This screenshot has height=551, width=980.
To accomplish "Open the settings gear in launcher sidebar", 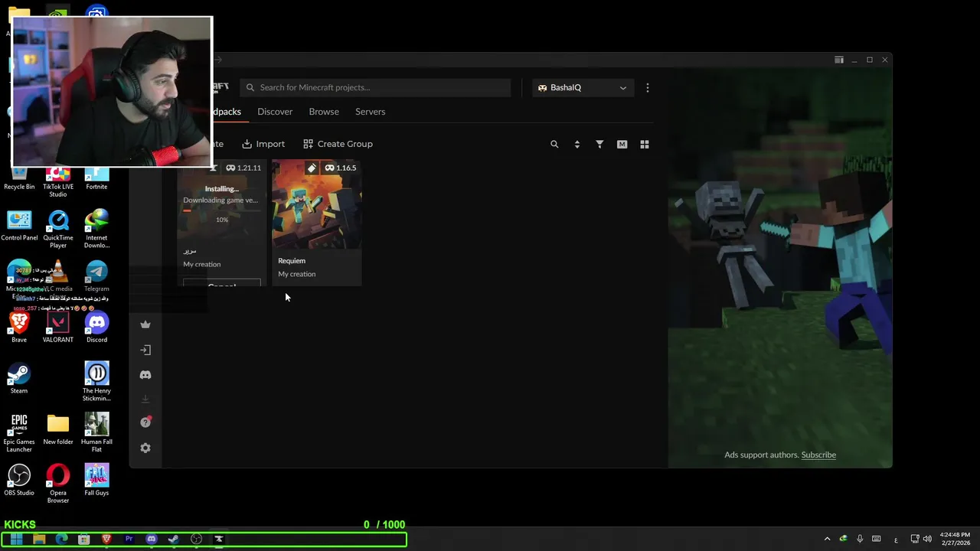I will tap(145, 448).
